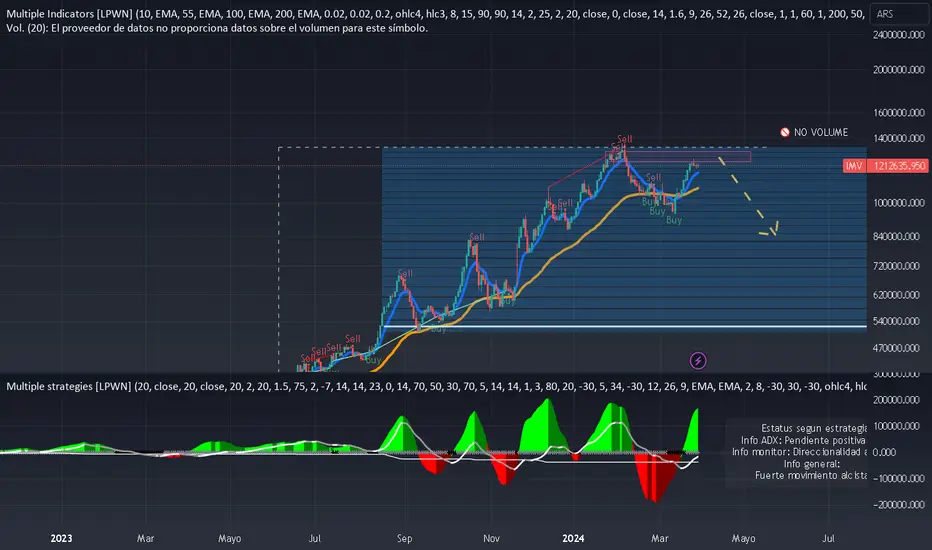Select the Multiple Indicators [LPWN] legend title
The height and width of the screenshot is (550, 932).
70,14
